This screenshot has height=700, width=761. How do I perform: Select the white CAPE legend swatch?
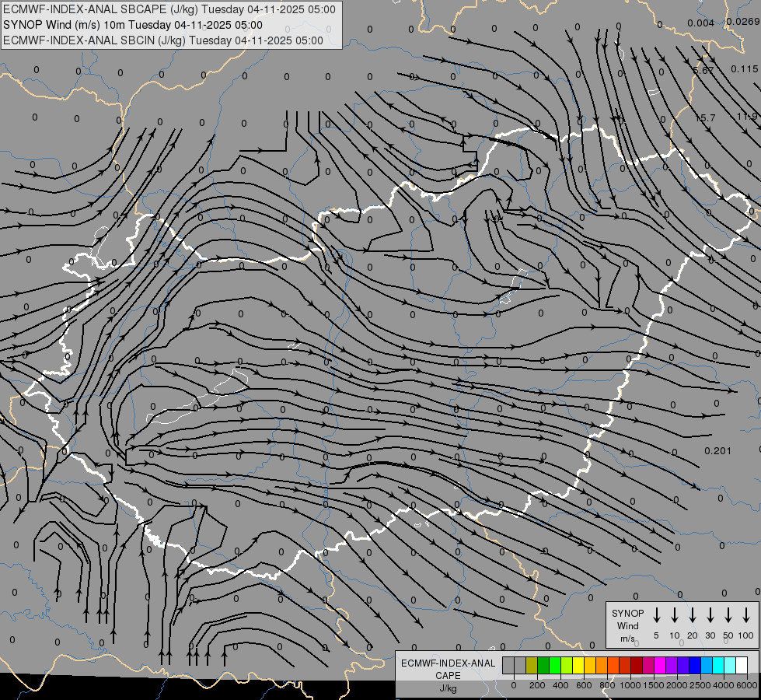point(742,666)
